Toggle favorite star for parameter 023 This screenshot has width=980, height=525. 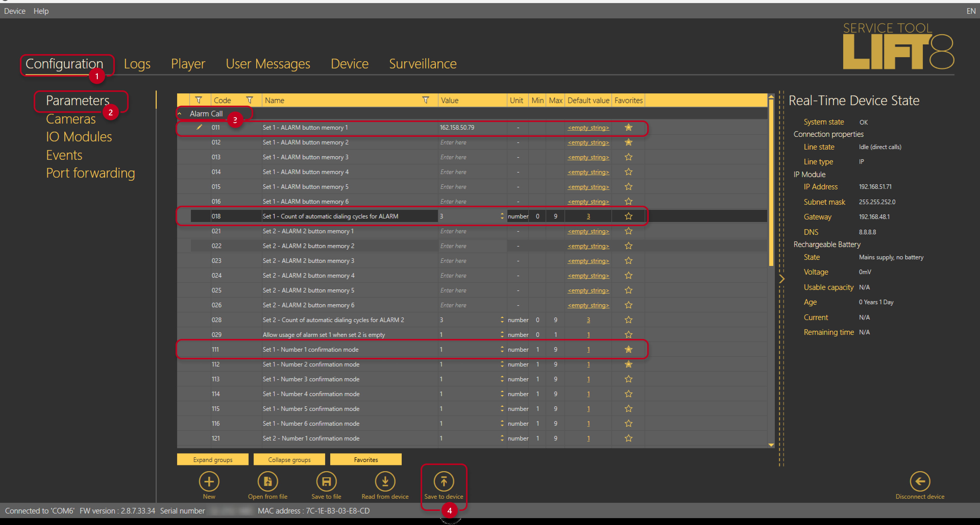coord(629,261)
